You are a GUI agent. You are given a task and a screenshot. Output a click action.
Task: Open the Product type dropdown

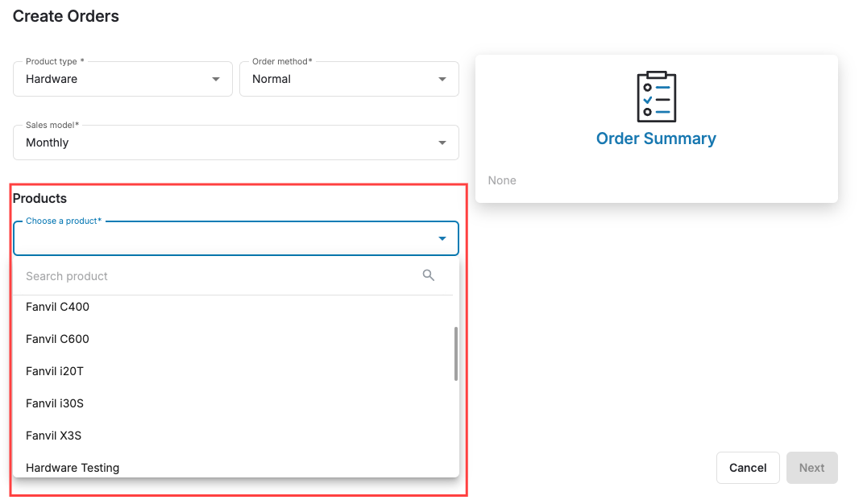coord(122,79)
